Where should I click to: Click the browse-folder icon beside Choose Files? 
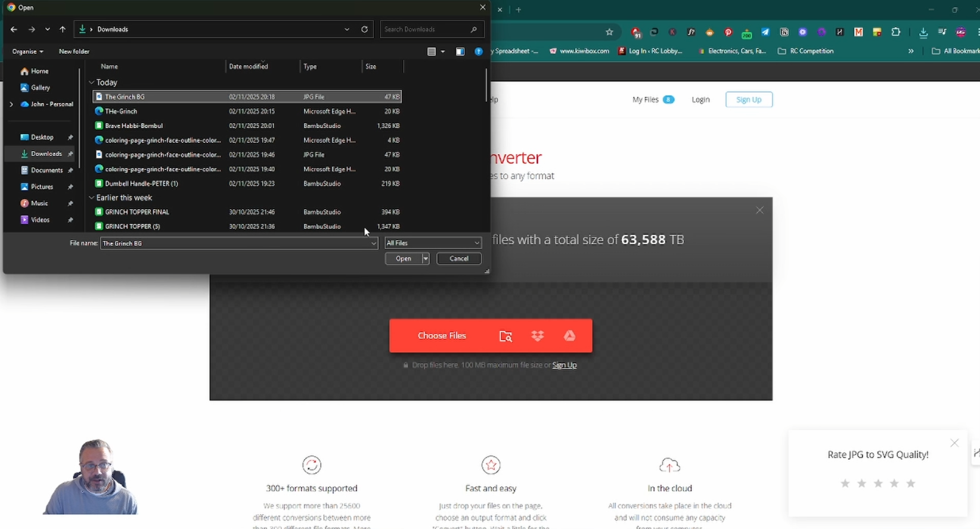click(x=505, y=336)
